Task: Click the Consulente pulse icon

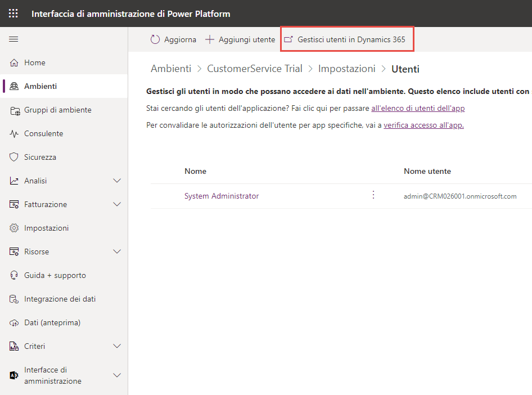Action: [x=14, y=134]
